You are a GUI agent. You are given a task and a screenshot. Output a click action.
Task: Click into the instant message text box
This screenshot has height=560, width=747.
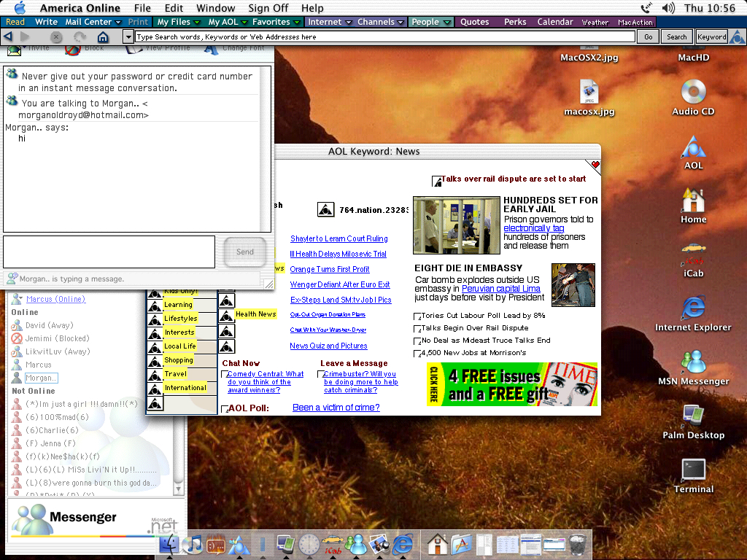109,252
